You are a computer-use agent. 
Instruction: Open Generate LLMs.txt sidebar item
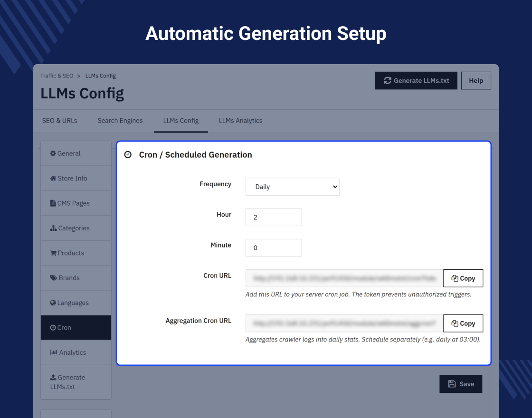[76, 382]
